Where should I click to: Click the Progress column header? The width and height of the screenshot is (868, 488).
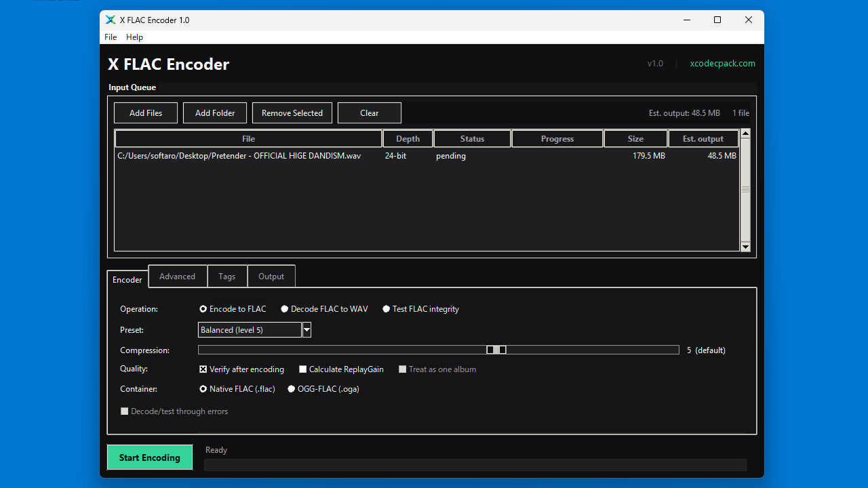click(557, 139)
